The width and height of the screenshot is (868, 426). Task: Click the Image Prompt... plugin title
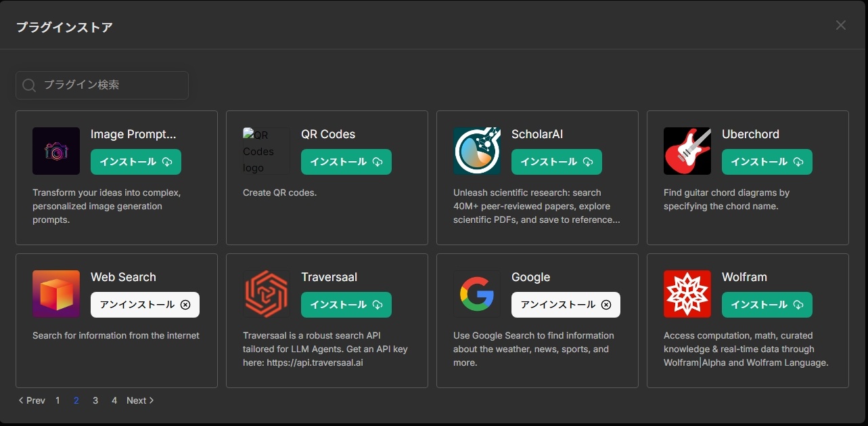133,134
